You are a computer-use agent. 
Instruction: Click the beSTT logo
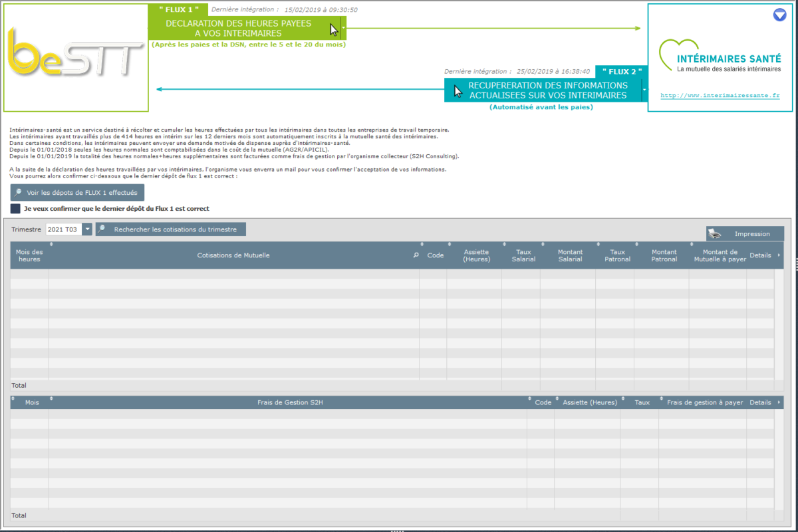click(75, 58)
